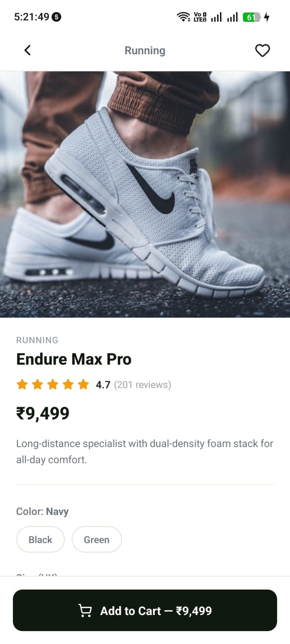Tap the battery indicator icon
The image size is (290, 644).
click(x=252, y=17)
